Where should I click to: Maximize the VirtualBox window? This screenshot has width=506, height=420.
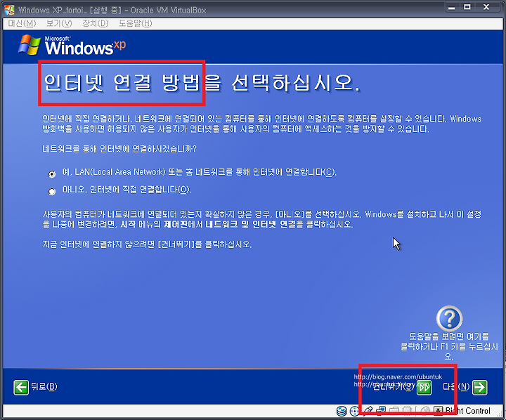click(467, 7)
